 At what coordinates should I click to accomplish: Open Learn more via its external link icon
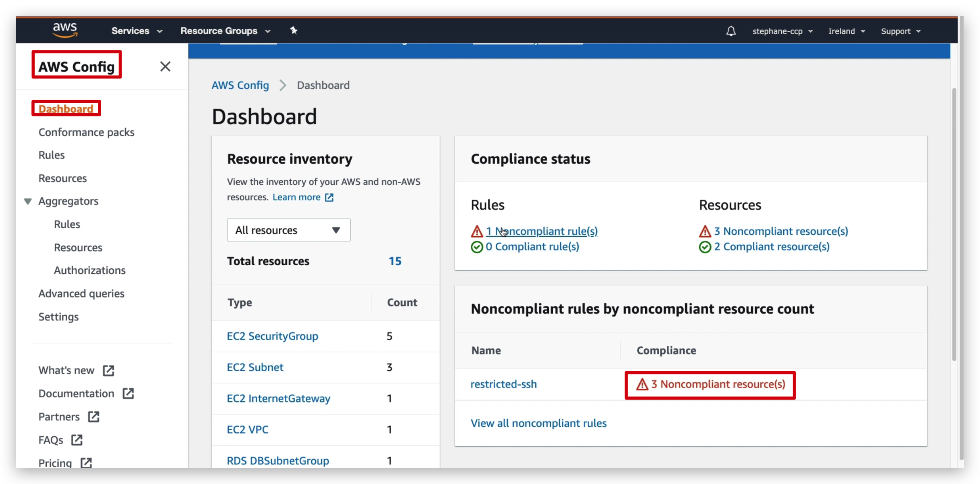[329, 197]
